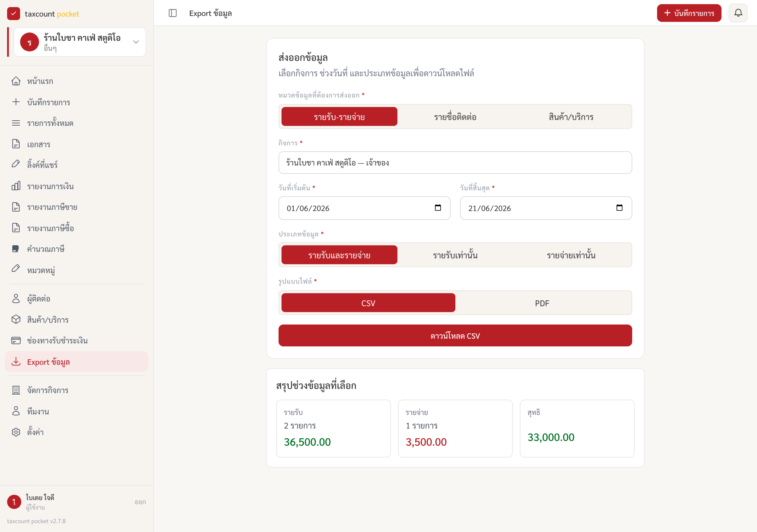This screenshot has height=532, width=757.
Task: Toggle the sidebar collapse icon
Action: pyautogui.click(x=173, y=13)
